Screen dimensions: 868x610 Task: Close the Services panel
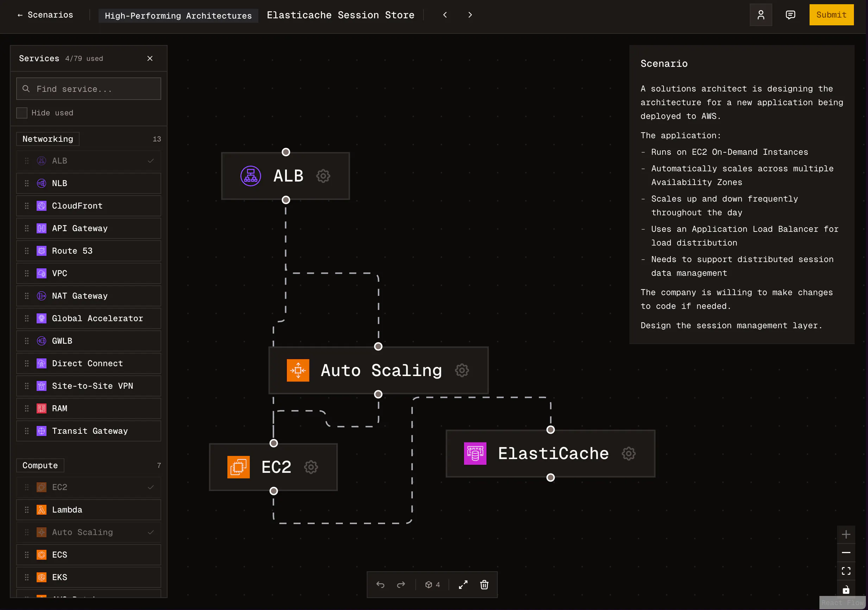click(150, 58)
